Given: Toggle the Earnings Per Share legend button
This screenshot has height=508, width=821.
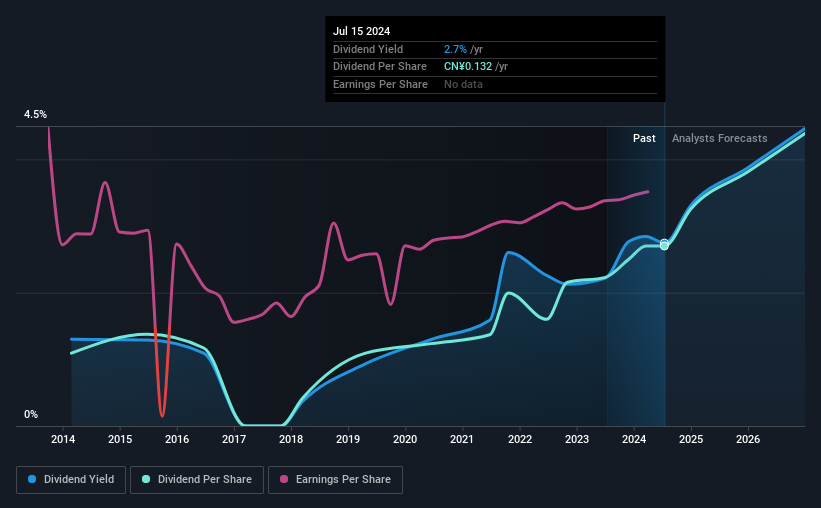Looking at the screenshot, I should point(335,480).
